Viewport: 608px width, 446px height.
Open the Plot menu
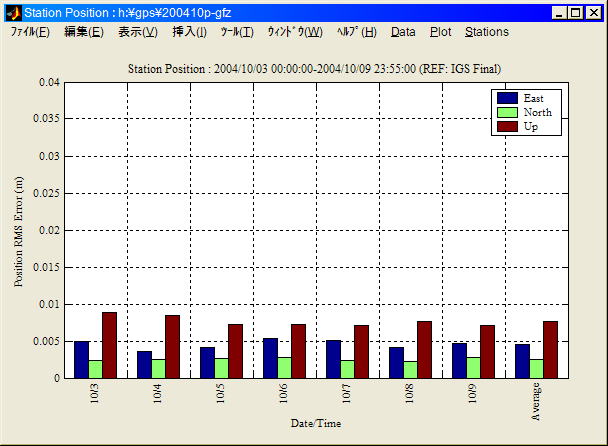[440, 32]
